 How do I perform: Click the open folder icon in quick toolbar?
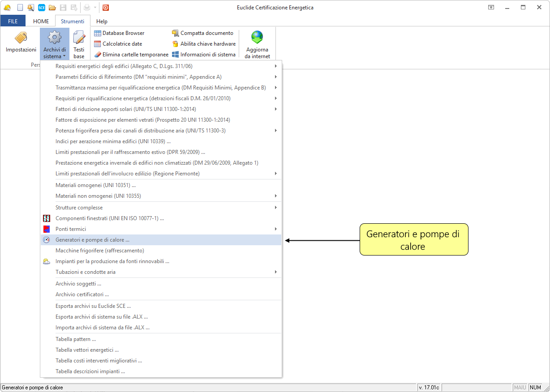52,8
